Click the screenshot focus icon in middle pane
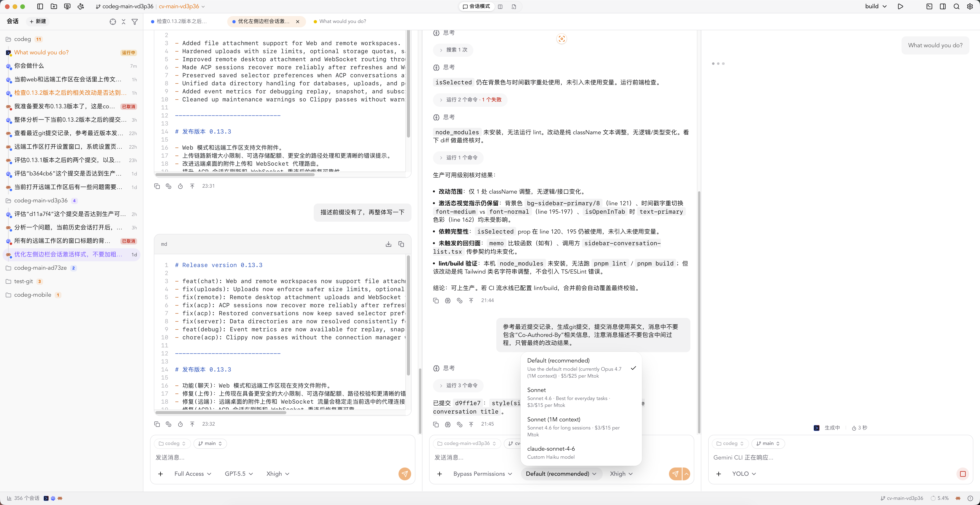Screen dimensions: 980x505 (x=562, y=39)
